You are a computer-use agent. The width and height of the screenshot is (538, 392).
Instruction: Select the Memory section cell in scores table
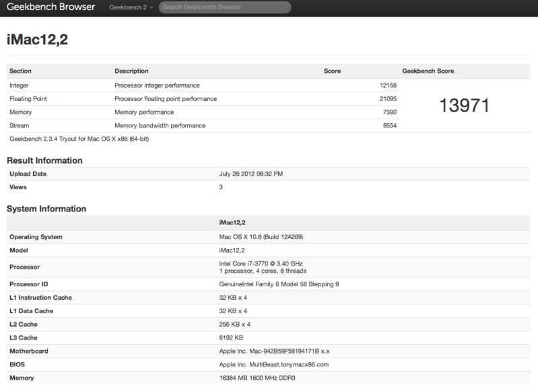[x=21, y=112]
